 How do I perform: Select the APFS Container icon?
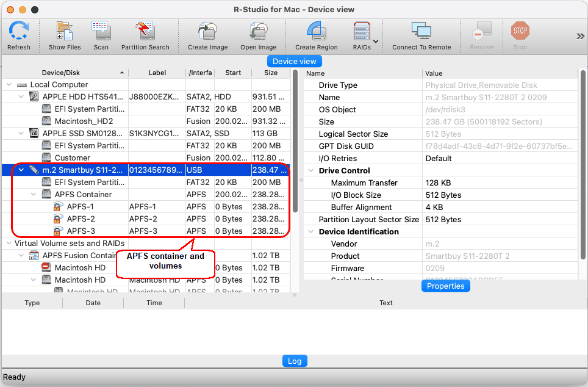[x=46, y=195]
